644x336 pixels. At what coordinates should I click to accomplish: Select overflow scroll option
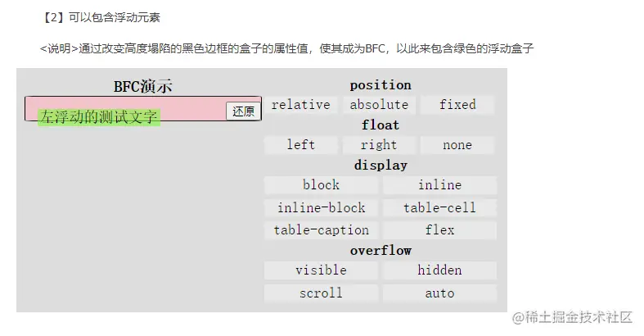(x=321, y=293)
